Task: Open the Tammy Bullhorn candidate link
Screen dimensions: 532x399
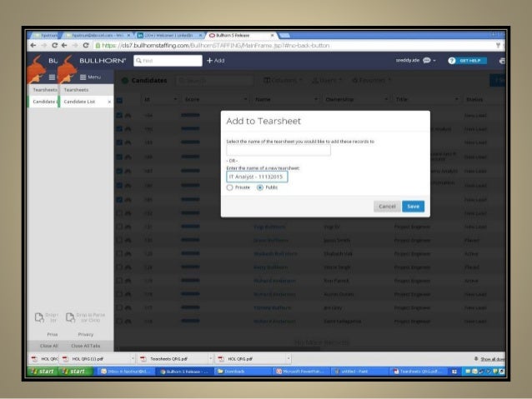Action: click(272, 308)
